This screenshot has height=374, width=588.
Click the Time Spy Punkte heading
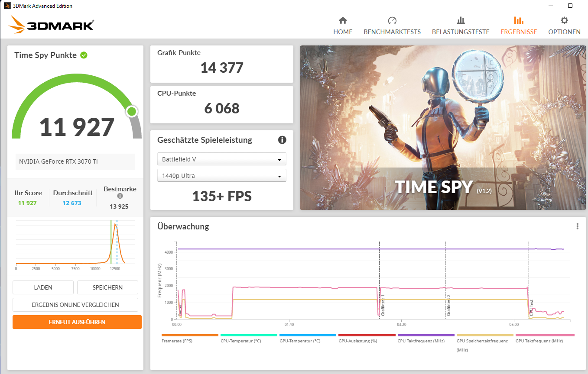45,55
